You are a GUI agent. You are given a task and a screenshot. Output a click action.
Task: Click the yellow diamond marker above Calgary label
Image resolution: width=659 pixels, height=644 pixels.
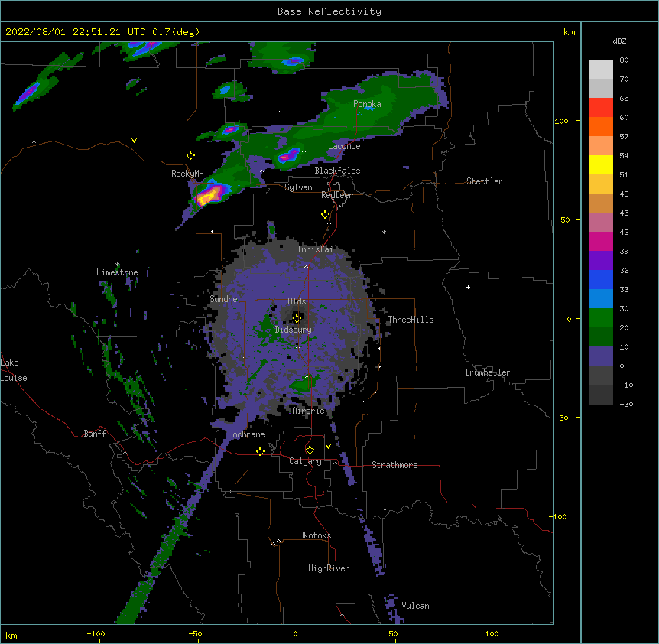tap(310, 450)
